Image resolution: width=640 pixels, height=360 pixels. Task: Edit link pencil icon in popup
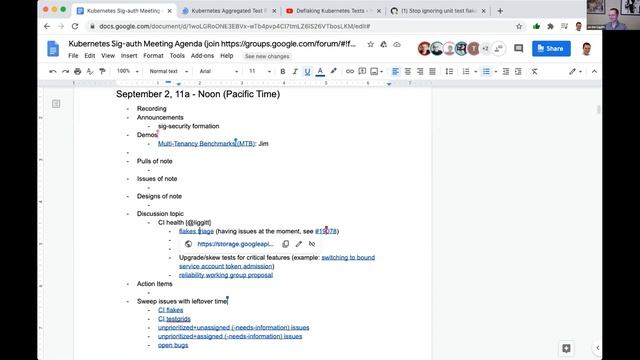[x=299, y=244]
